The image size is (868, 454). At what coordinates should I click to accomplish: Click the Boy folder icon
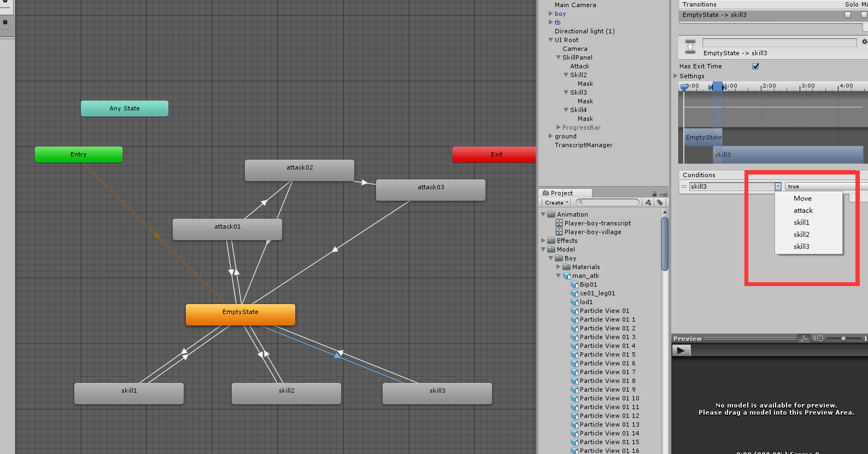click(x=559, y=258)
